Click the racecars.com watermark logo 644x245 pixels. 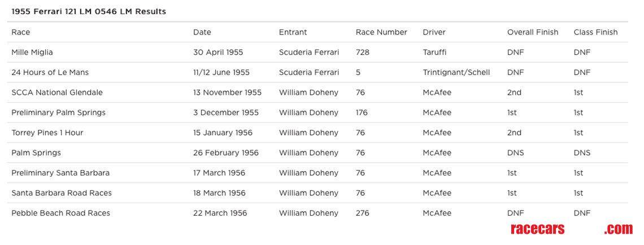(571, 229)
